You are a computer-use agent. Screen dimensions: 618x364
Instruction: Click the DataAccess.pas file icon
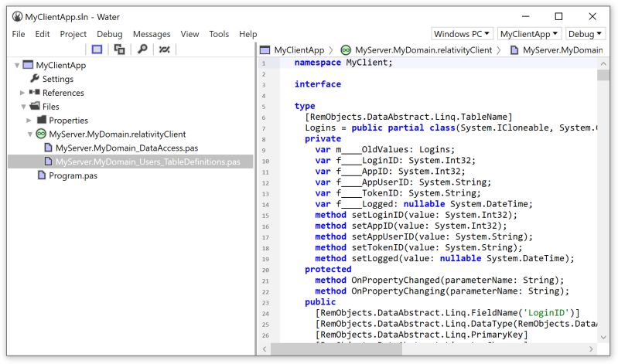48,148
